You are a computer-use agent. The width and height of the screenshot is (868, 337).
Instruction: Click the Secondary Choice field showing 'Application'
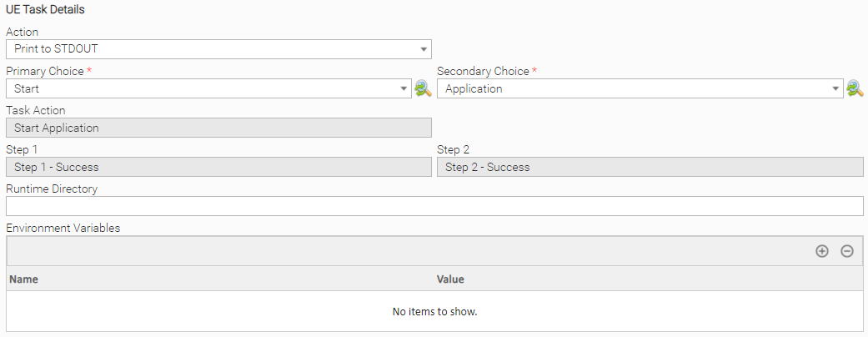tap(632, 88)
